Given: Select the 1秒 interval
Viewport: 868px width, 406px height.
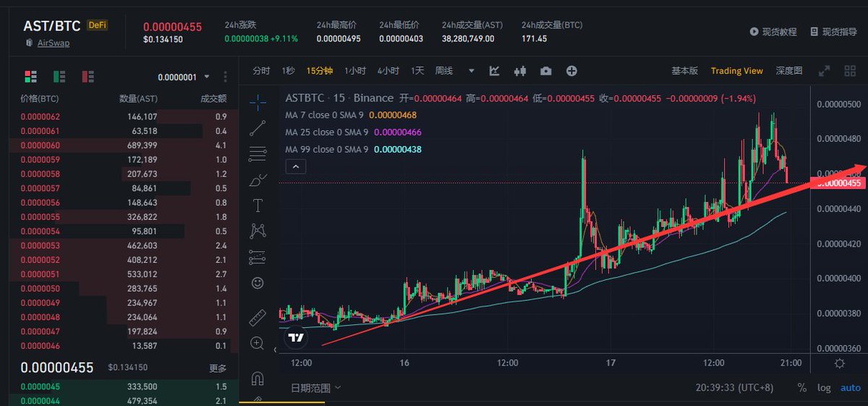Looking at the screenshot, I should point(288,71).
